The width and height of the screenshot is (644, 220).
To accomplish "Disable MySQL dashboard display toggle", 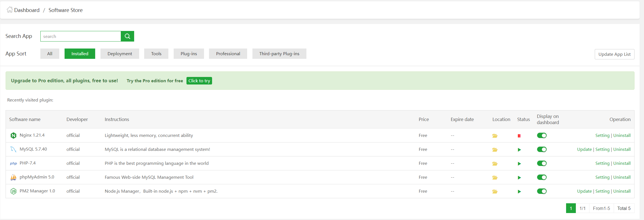I will point(542,149).
